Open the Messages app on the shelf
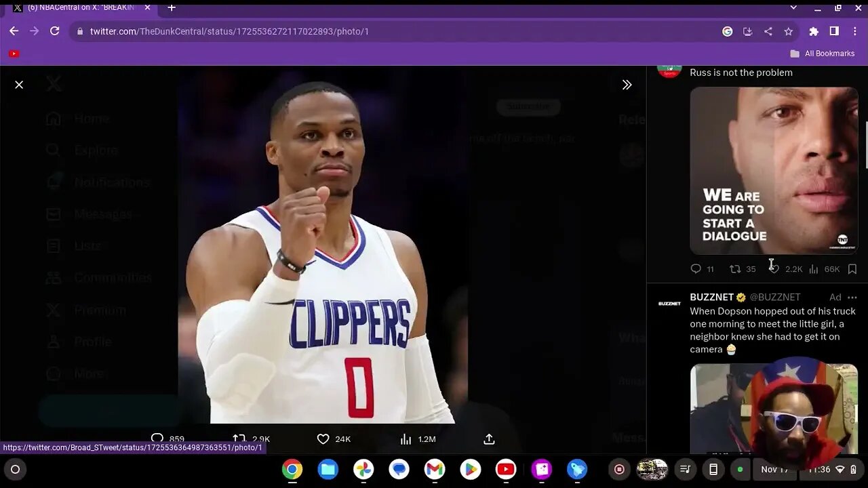This screenshot has width=868, height=488. click(399, 469)
